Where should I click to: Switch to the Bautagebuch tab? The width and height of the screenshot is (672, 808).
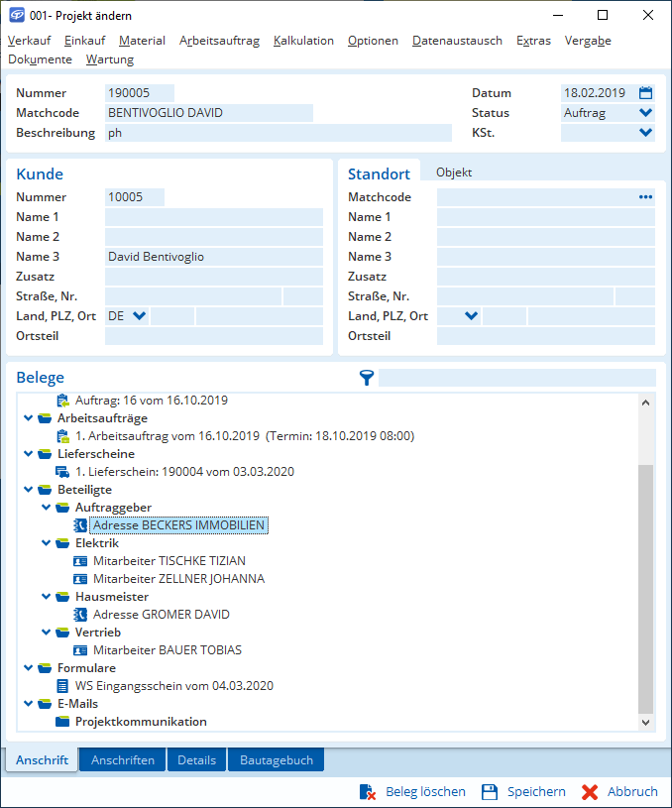click(276, 760)
